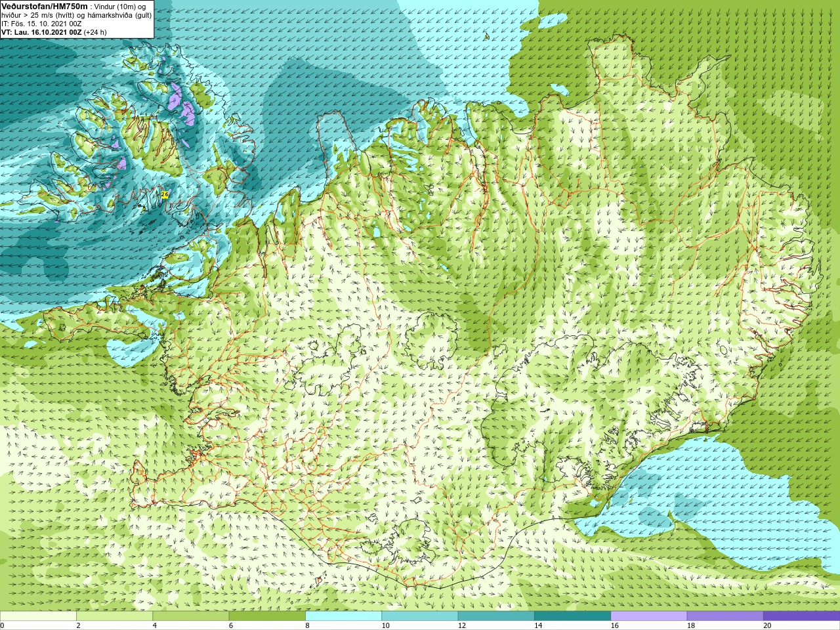The image size is (840, 630).
Task: Click the legend scale value '0'
Action: pyautogui.click(x=3, y=625)
